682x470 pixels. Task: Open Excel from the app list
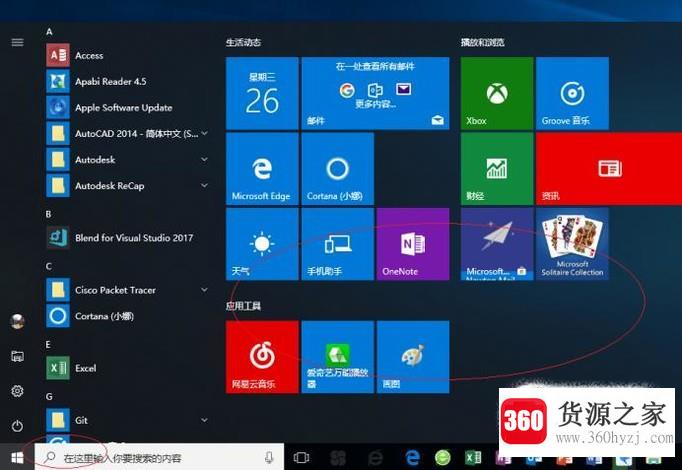pyautogui.click(x=126, y=368)
